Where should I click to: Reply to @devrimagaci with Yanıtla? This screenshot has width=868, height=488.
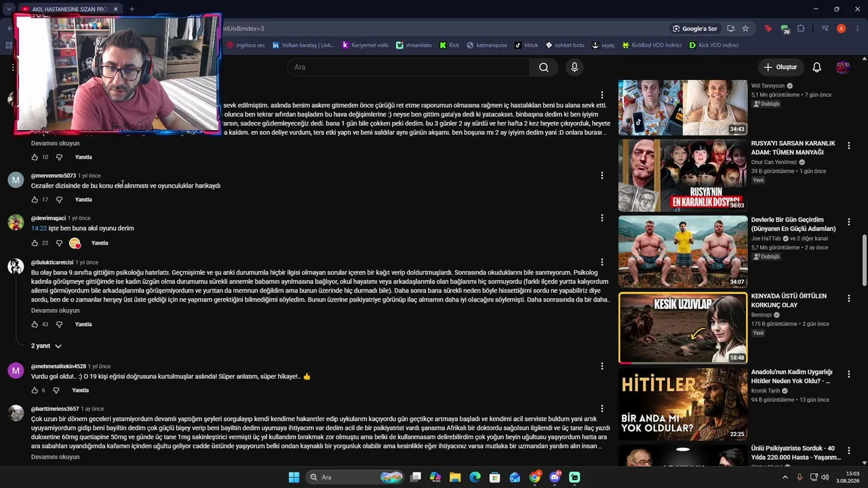(x=100, y=243)
